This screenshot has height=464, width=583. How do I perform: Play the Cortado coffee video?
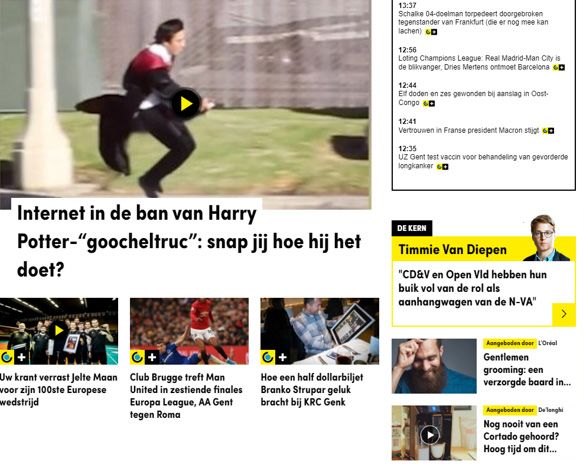[430, 435]
